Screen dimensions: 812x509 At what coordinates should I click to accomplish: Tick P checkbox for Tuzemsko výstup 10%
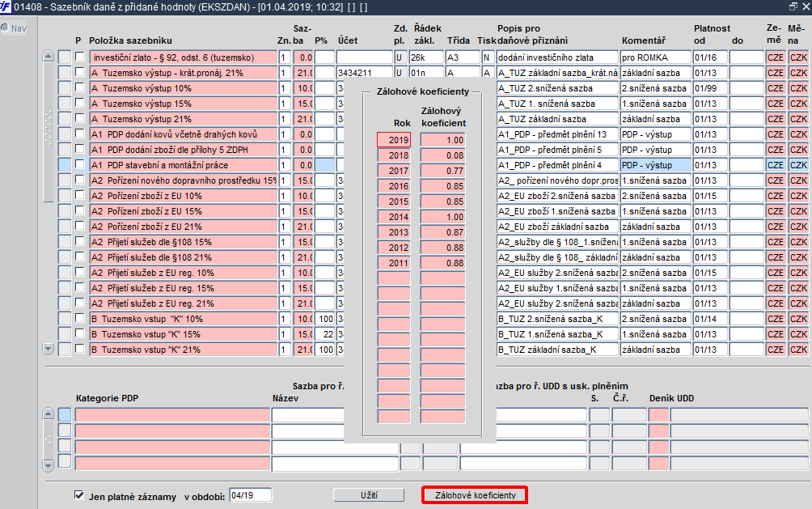pyautogui.click(x=79, y=88)
